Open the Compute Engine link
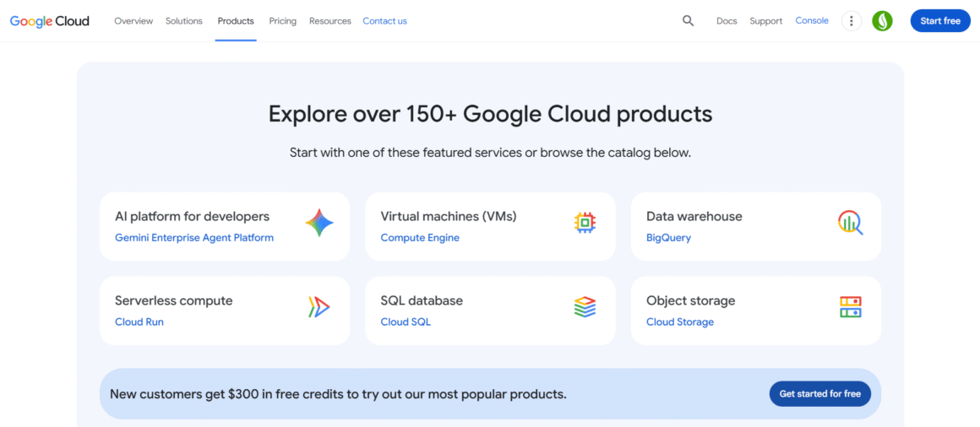 (x=420, y=238)
